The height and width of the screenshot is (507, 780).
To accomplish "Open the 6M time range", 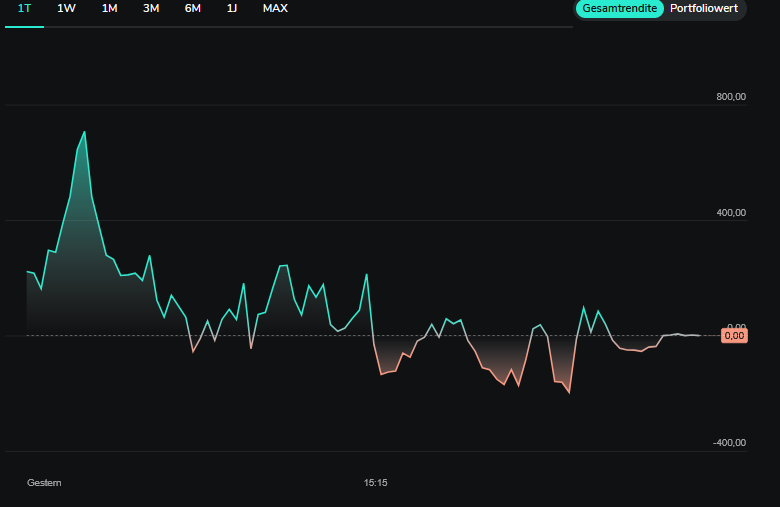I will click(193, 8).
